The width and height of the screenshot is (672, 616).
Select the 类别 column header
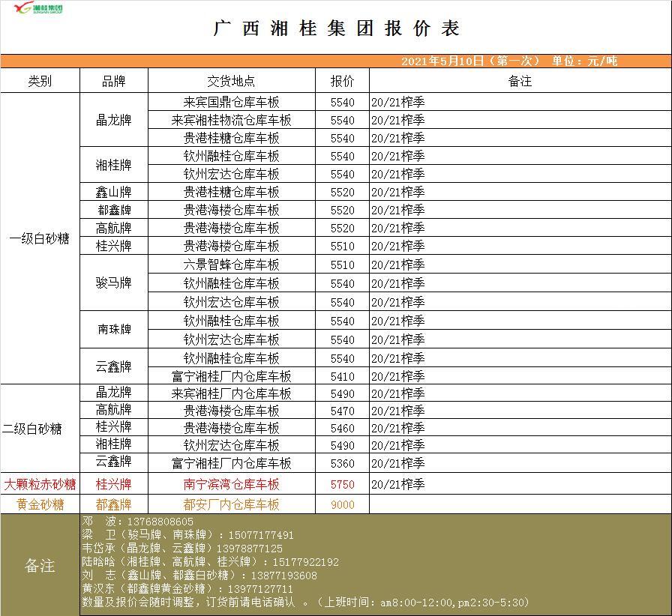(x=40, y=81)
